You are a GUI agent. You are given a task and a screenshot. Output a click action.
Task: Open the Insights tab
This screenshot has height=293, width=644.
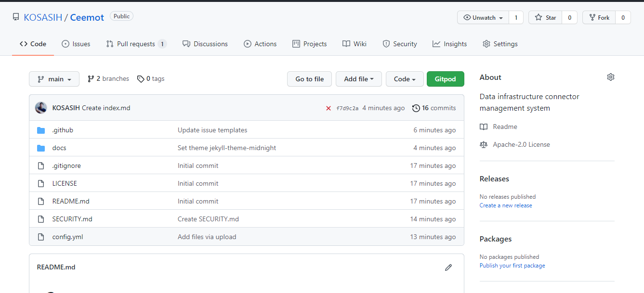tap(450, 44)
